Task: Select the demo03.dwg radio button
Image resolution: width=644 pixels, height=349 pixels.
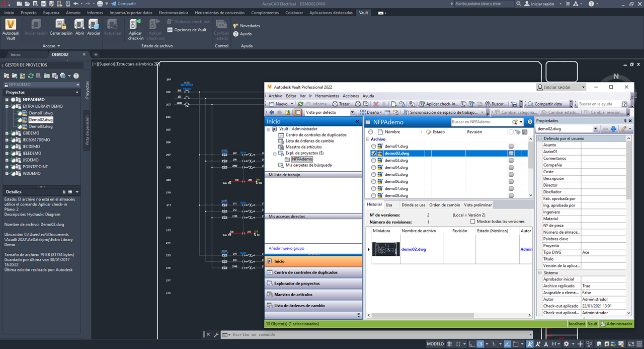Action: click(x=373, y=160)
